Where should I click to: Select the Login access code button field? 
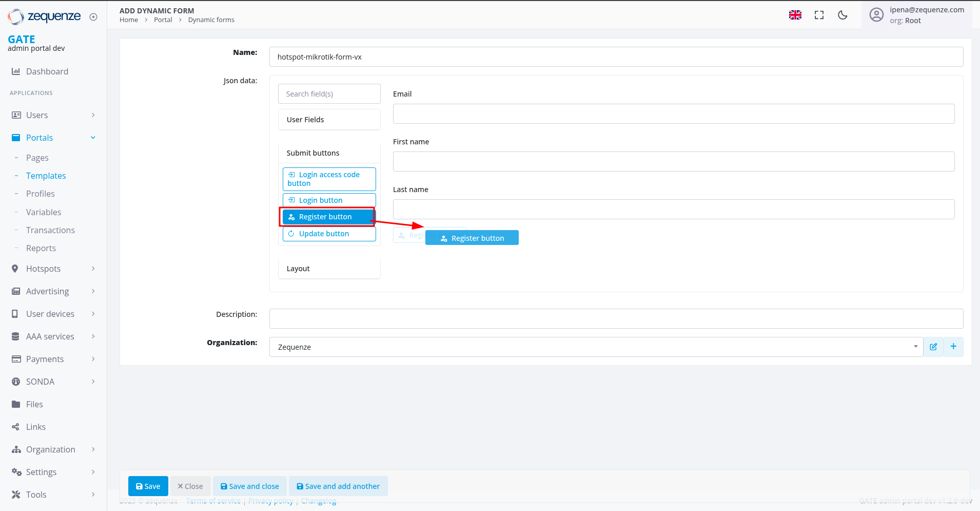[329, 179]
